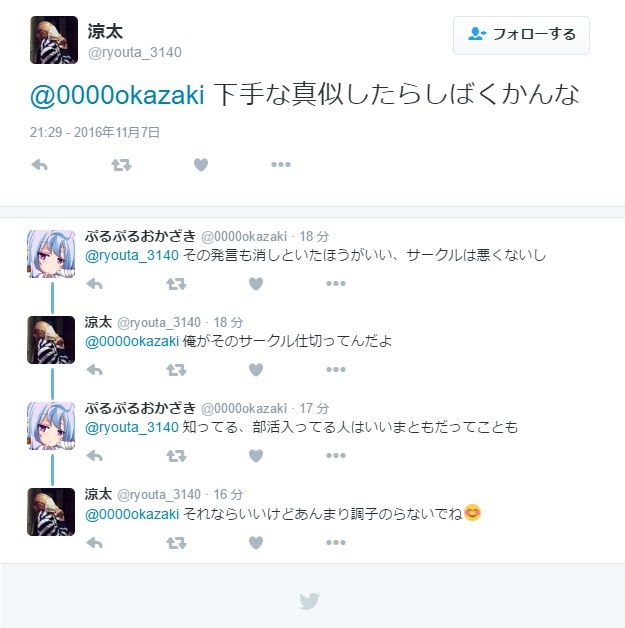Retweet the main tweet by 涼太
Viewport: 625px width, 628px height.
pos(121,165)
